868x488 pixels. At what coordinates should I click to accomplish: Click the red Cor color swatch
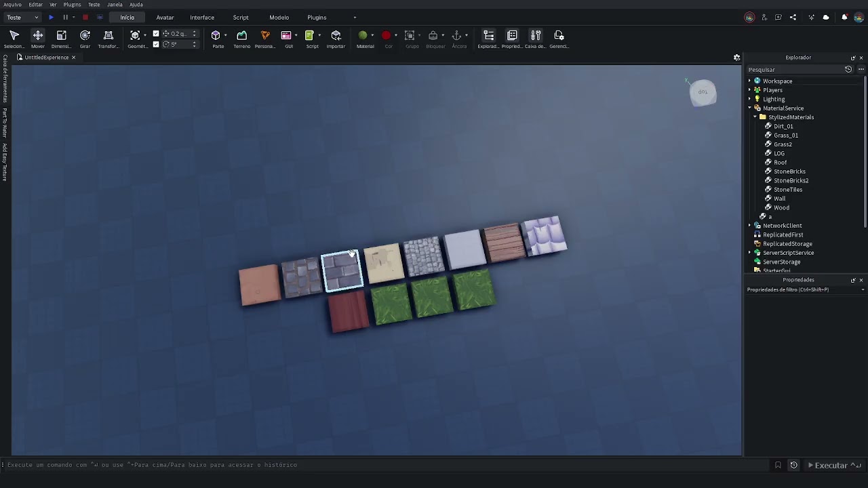pos(386,35)
